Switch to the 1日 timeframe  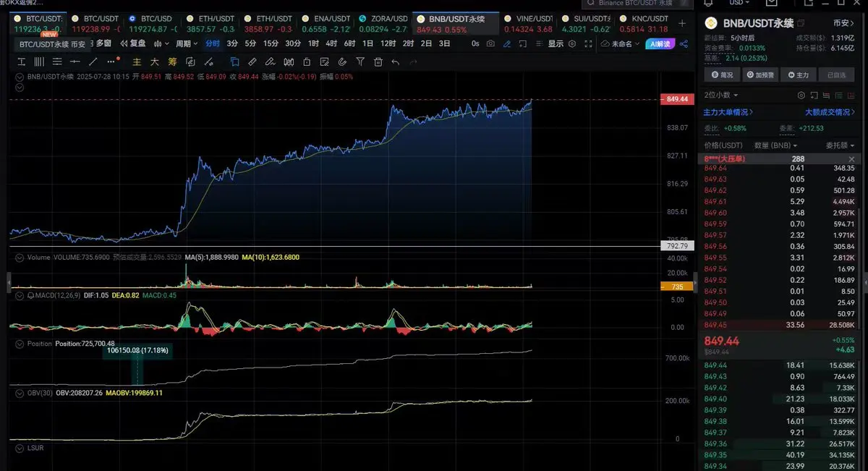pyautogui.click(x=367, y=43)
